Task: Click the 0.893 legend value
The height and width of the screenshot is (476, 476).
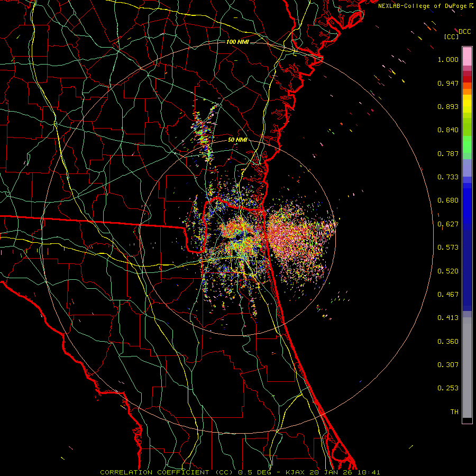Action: 448,106
